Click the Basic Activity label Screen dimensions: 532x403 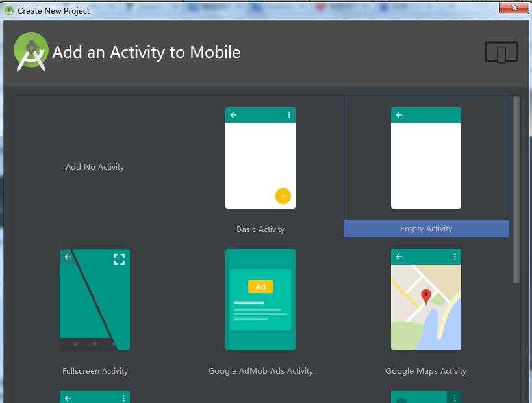[260, 229]
